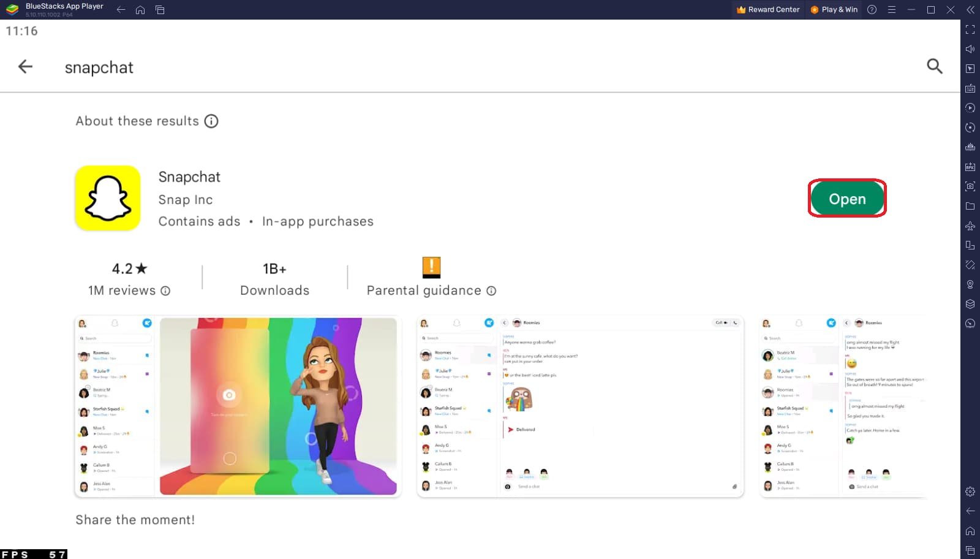The width and height of the screenshot is (980, 559).
Task: Open BlueStacks help with the question mark icon
Action: [x=872, y=9]
